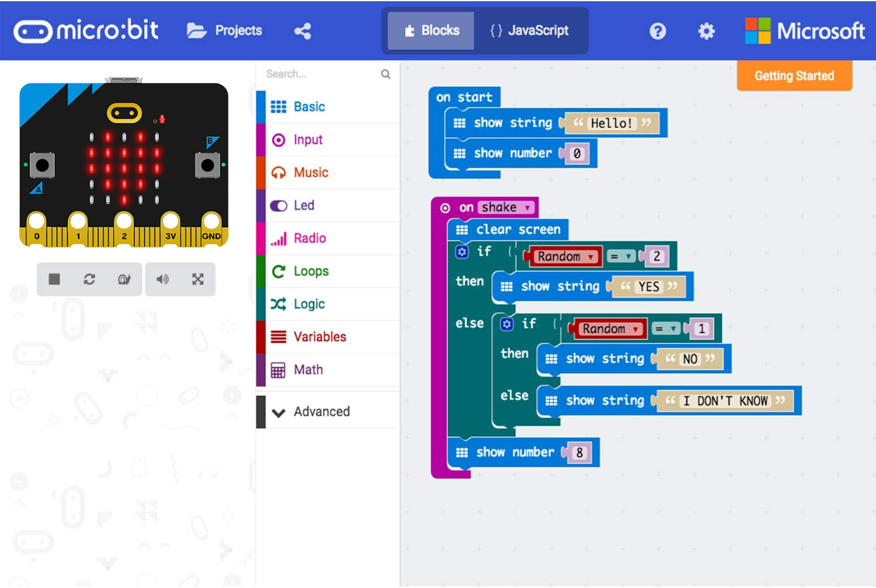Open the Logic blocks category

(328, 304)
